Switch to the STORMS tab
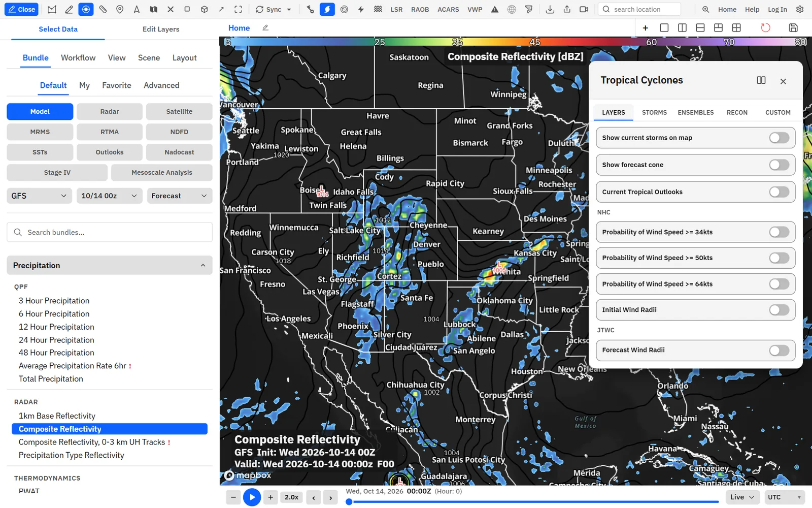 click(x=654, y=112)
